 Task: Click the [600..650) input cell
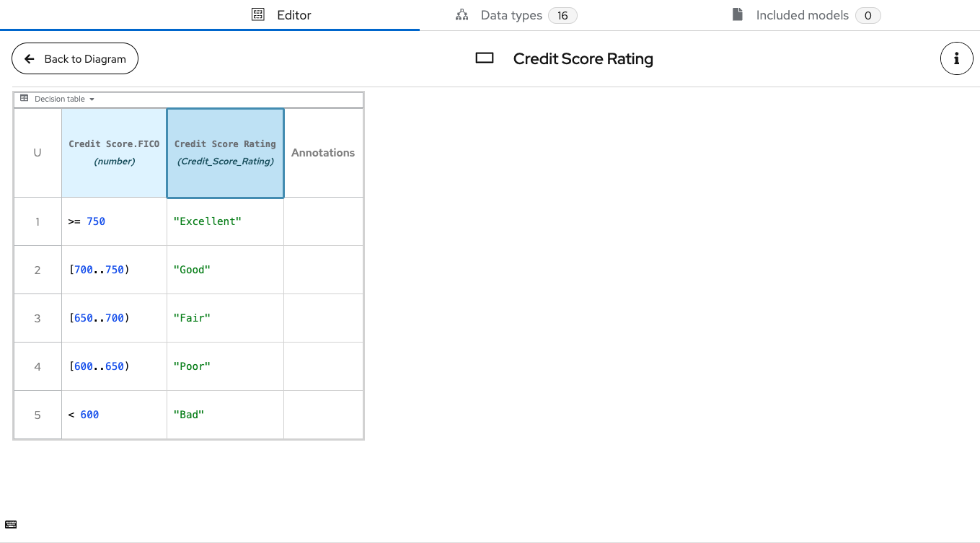[x=114, y=366]
